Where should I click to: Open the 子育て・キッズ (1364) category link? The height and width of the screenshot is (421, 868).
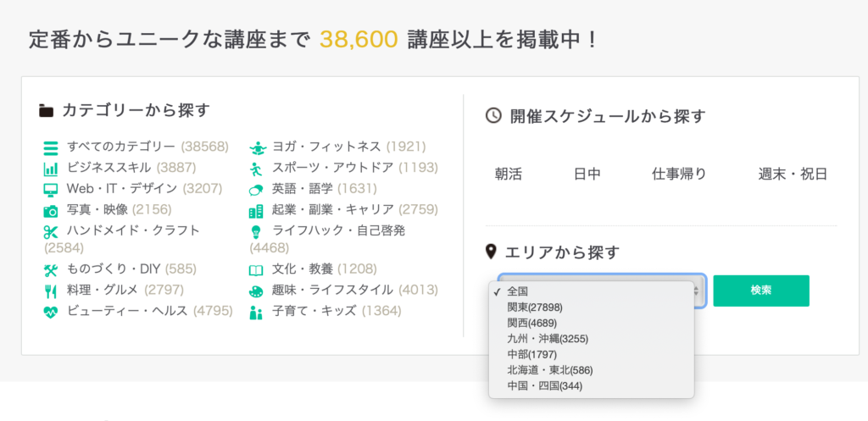click(x=336, y=311)
